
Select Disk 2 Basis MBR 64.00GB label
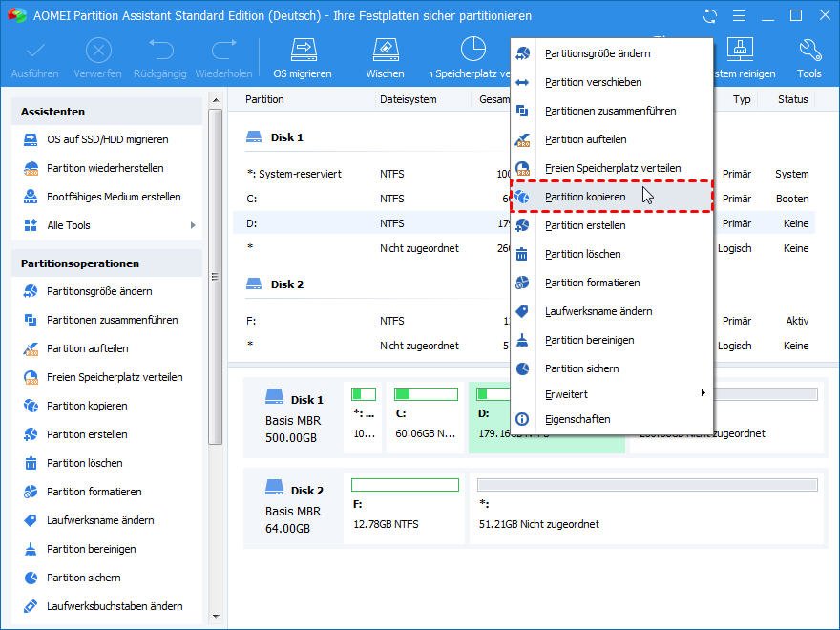(294, 509)
